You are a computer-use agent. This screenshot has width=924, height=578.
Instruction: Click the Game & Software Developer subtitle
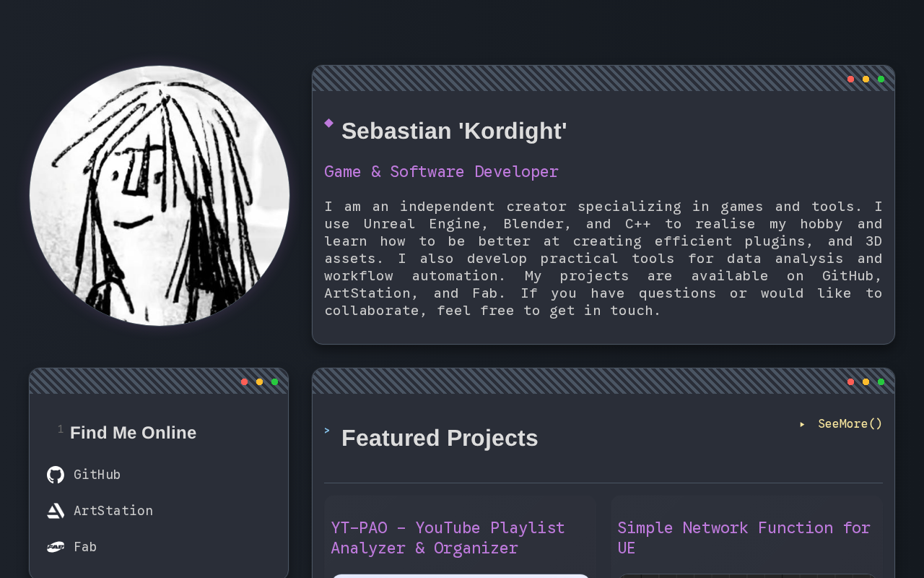click(441, 171)
